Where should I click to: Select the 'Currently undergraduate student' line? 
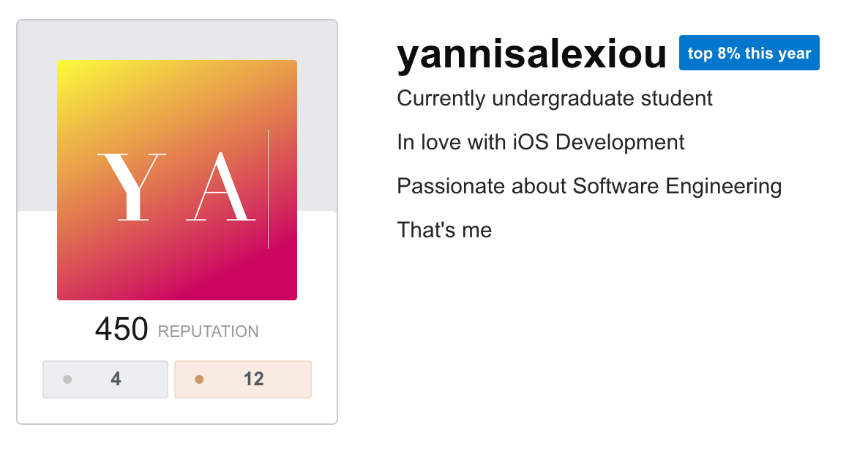tap(554, 98)
